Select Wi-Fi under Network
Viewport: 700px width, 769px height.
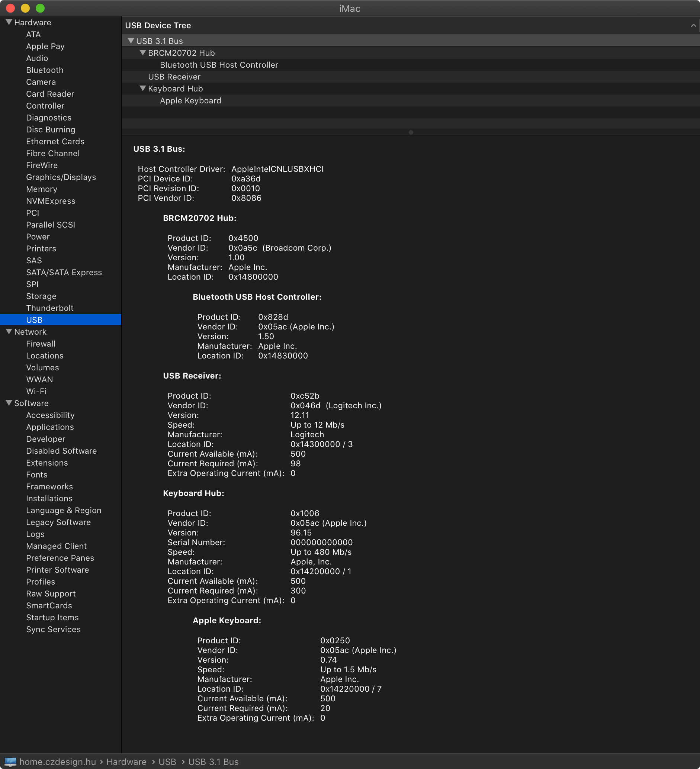click(36, 391)
